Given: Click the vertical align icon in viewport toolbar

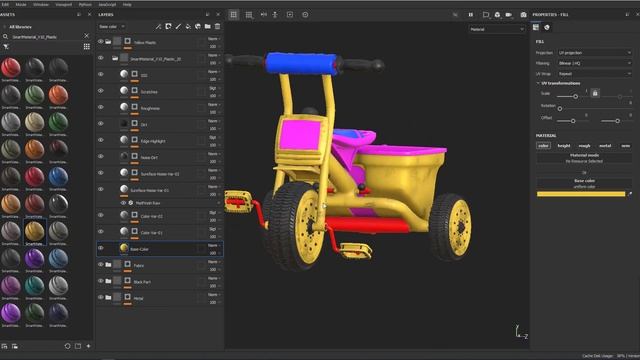Looking at the screenshot, I should pyautogui.click(x=275, y=15).
